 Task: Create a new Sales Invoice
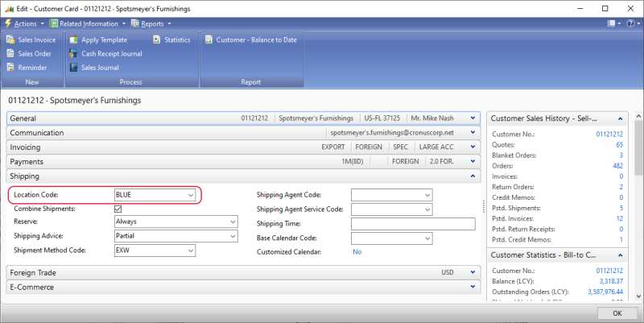(x=31, y=39)
